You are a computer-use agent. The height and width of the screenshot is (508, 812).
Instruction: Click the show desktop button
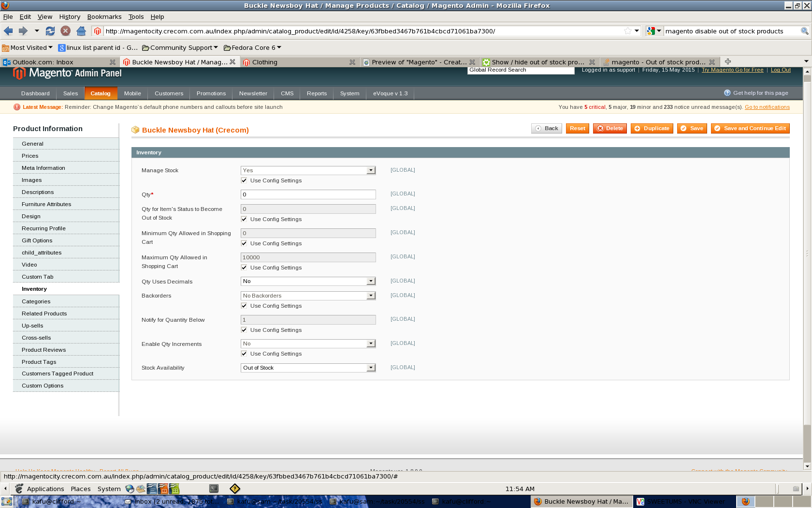6,502
